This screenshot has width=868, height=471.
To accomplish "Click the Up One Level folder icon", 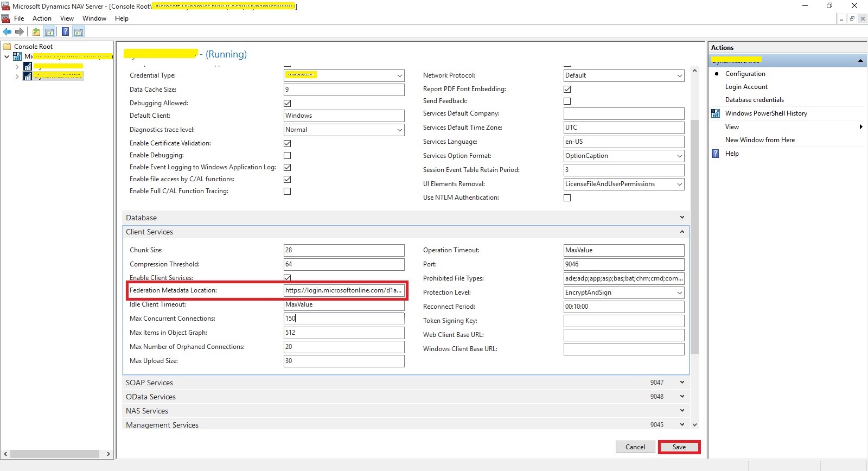I will (x=36, y=31).
